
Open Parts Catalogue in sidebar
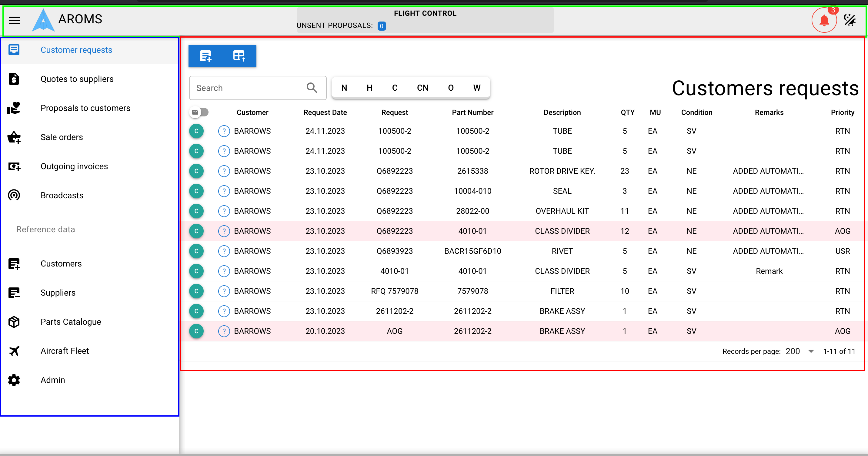click(x=71, y=322)
